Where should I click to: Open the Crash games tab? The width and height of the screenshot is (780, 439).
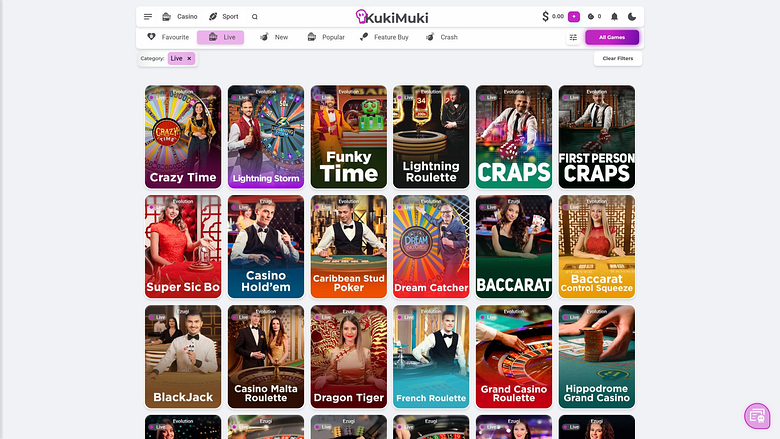(442, 37)
